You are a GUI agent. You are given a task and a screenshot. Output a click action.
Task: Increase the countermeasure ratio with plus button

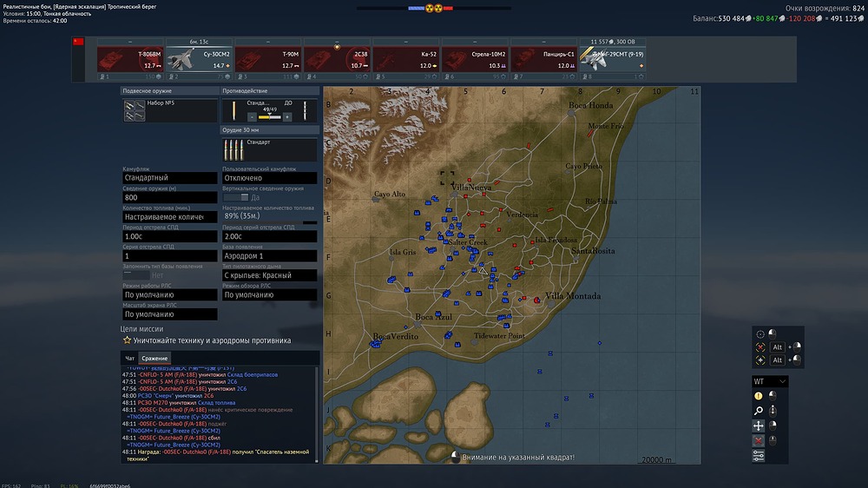click(286, 117)
